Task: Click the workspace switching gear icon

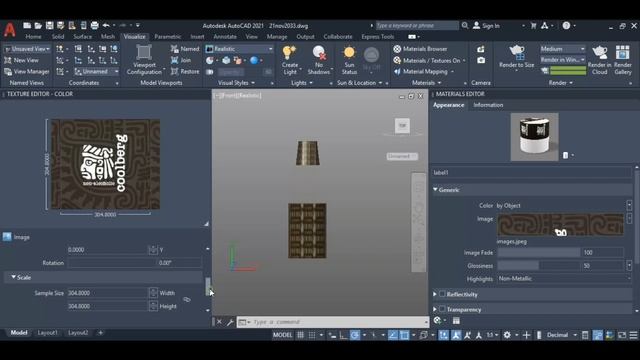Action: 507,335
